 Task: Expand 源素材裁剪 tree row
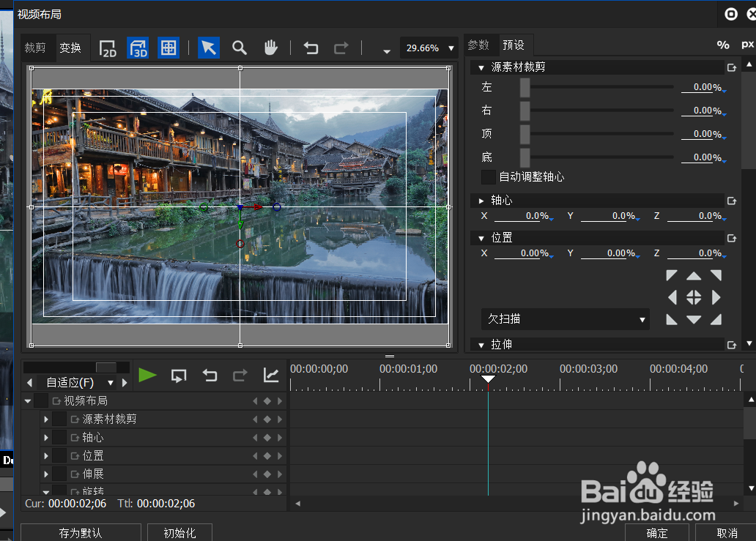[46, 419]
